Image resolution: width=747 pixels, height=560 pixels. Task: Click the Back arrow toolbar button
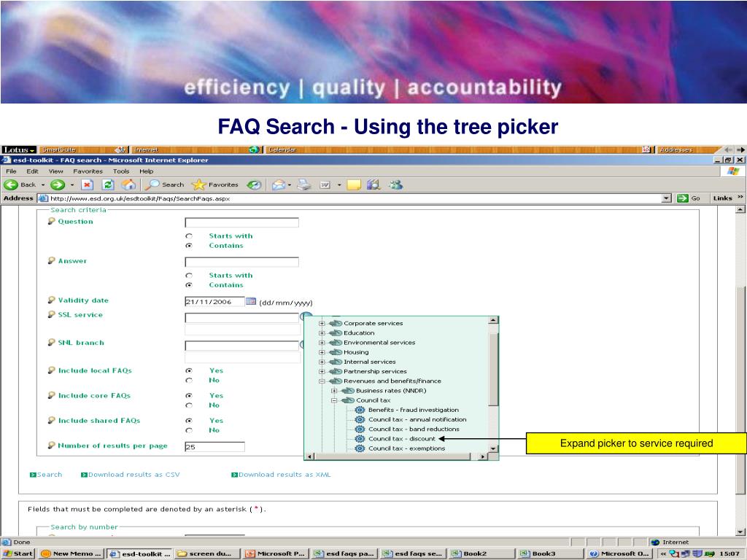[10, 184]
